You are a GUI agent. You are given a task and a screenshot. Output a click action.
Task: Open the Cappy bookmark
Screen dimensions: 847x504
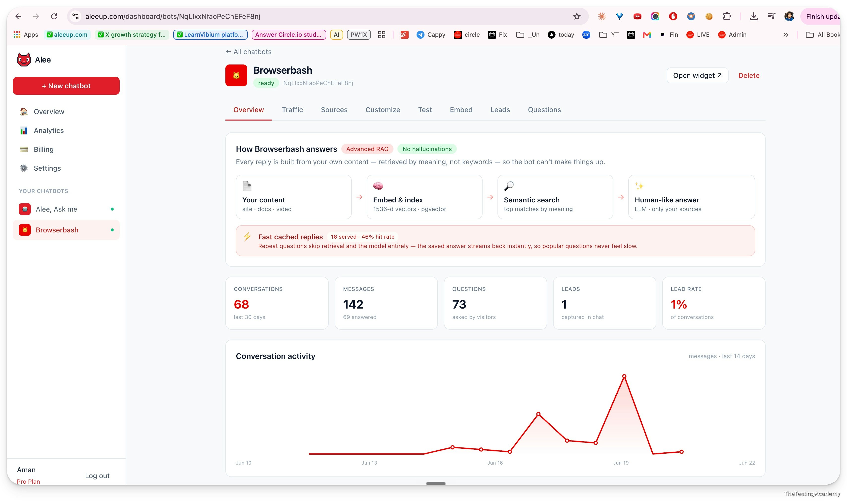[431, 35]
